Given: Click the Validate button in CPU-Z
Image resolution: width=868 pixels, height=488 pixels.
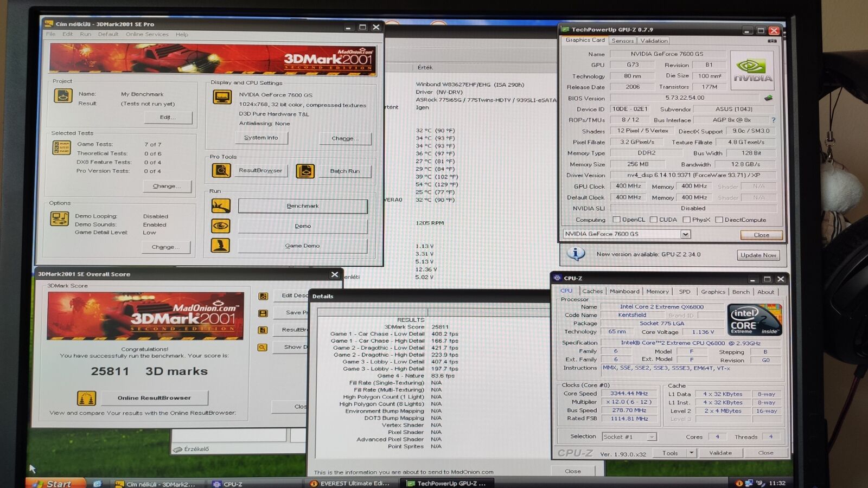Looking at the screenshot, I should (720, 453).
